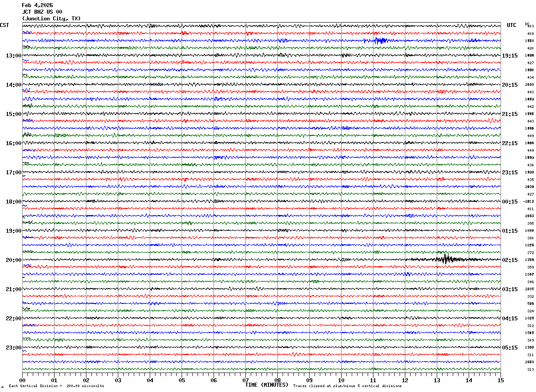Screen dimensions: 536x392
Task: Click the DC offset value 434
Action: click(530, 77)
